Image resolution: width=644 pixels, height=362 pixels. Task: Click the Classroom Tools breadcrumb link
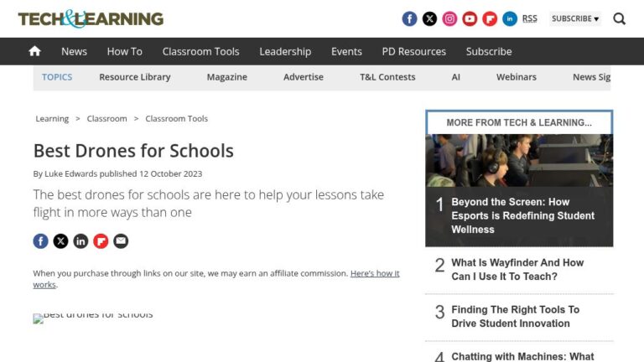click(x=177, y=119)
